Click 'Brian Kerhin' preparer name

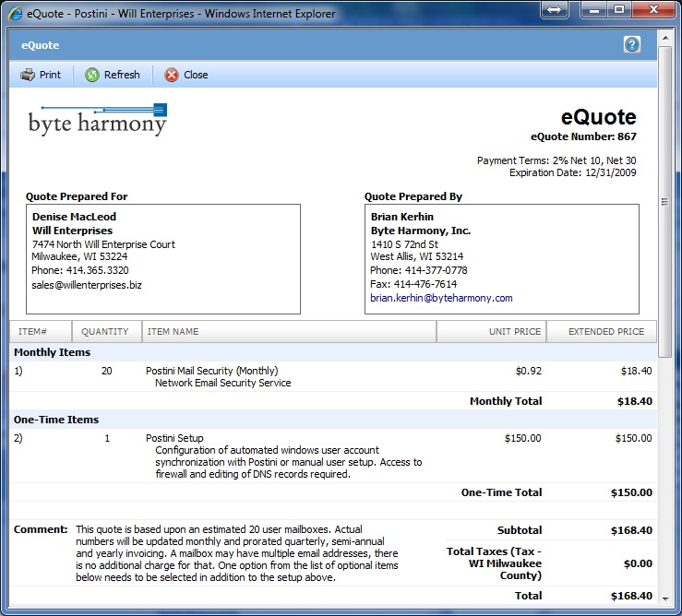(x=401, y=217)
